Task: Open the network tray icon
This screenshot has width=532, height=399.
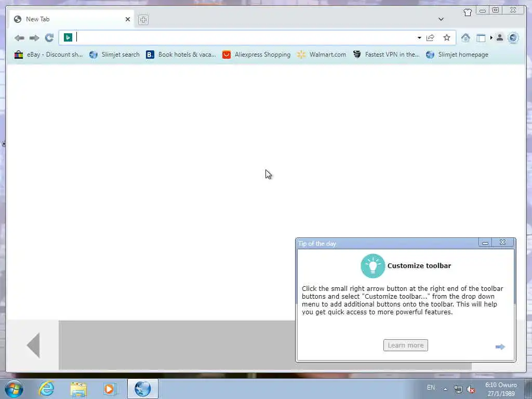Action: [x=458, y=389]
